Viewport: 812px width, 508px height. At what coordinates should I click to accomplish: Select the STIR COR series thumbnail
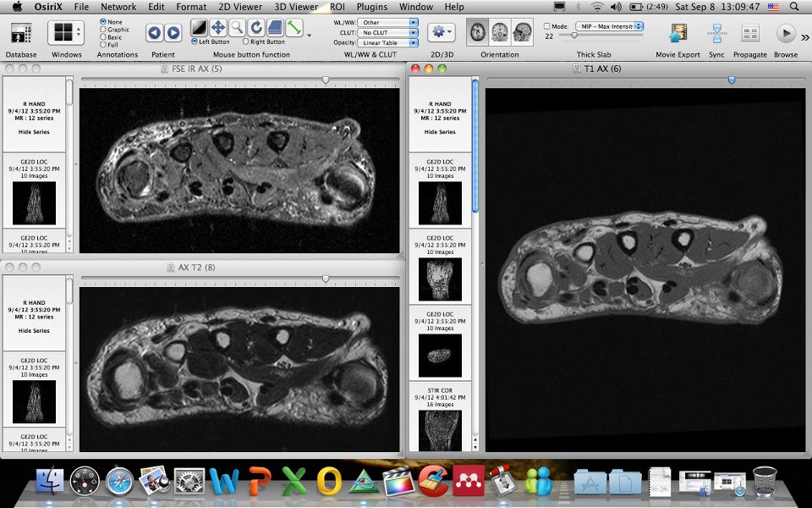coord(440,432)
